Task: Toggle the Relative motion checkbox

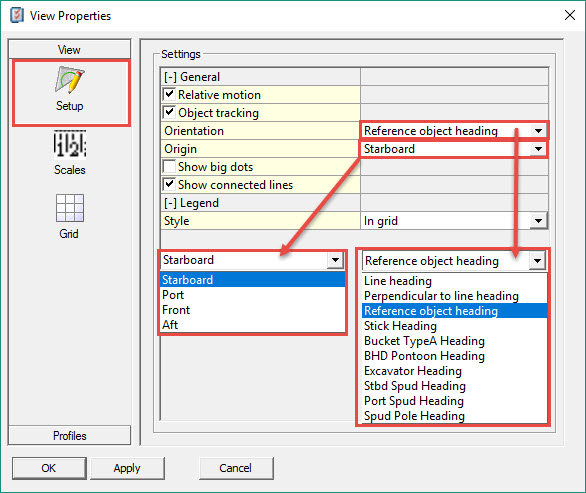Action: click(x=169, y=94)
